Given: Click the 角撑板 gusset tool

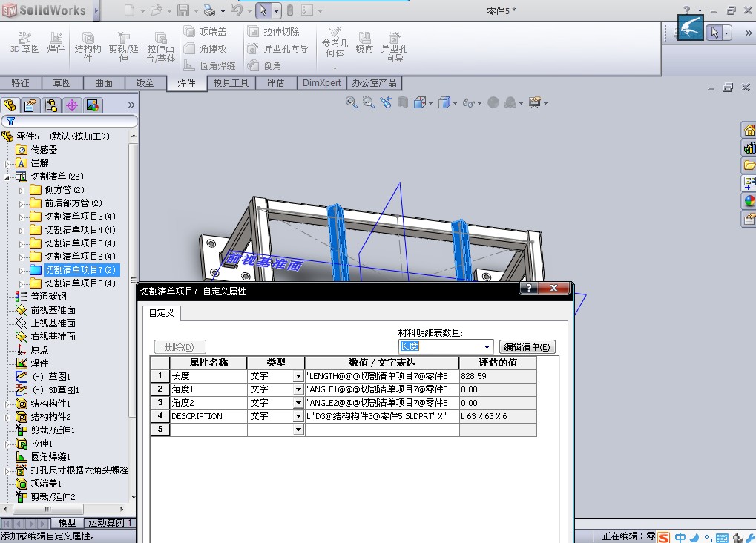Looking at the screenshot, I should [x=206, y=49].
